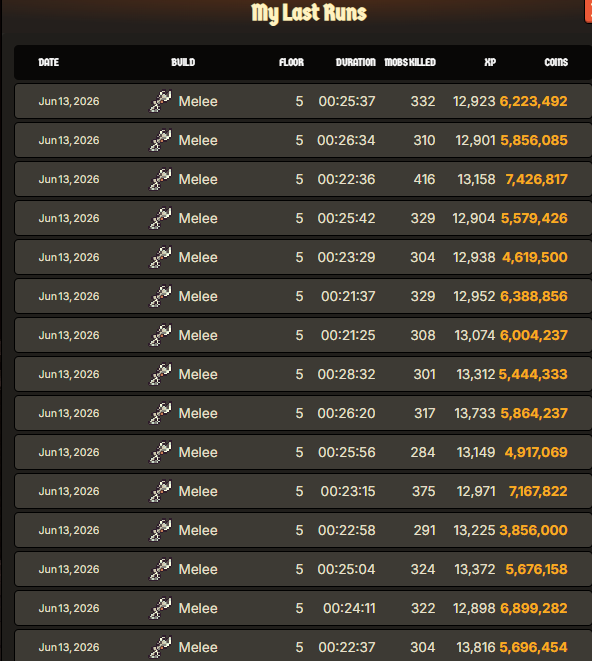
Task: Click the coins value 5,444,333
Action: 533,374
